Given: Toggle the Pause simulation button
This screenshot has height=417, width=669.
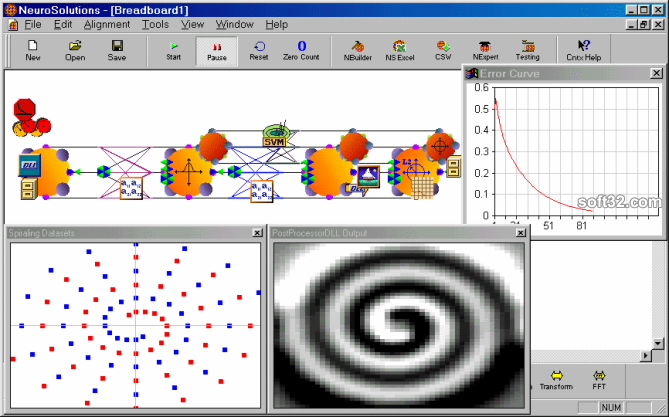Looking at the screenshot, I should point(216,50).
